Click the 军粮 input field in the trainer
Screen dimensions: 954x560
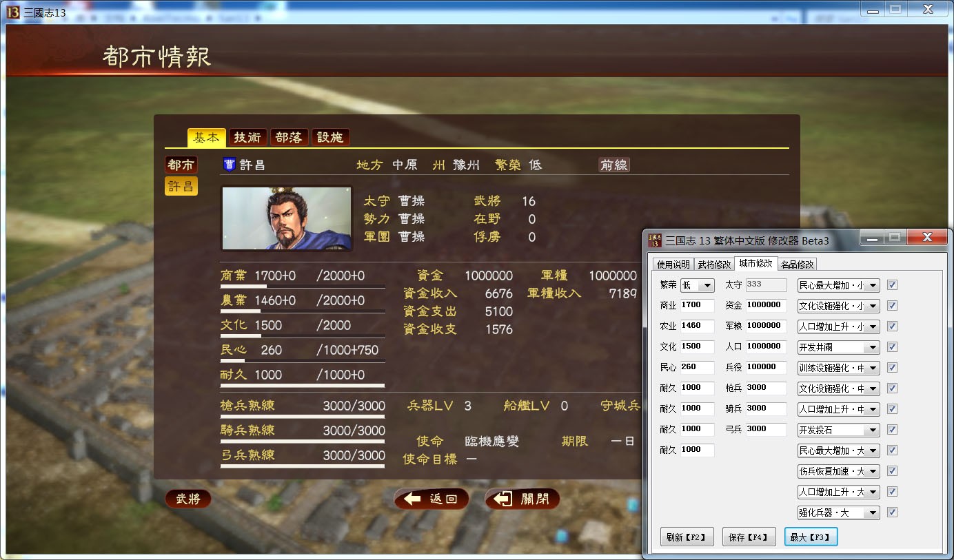(766, 326)
